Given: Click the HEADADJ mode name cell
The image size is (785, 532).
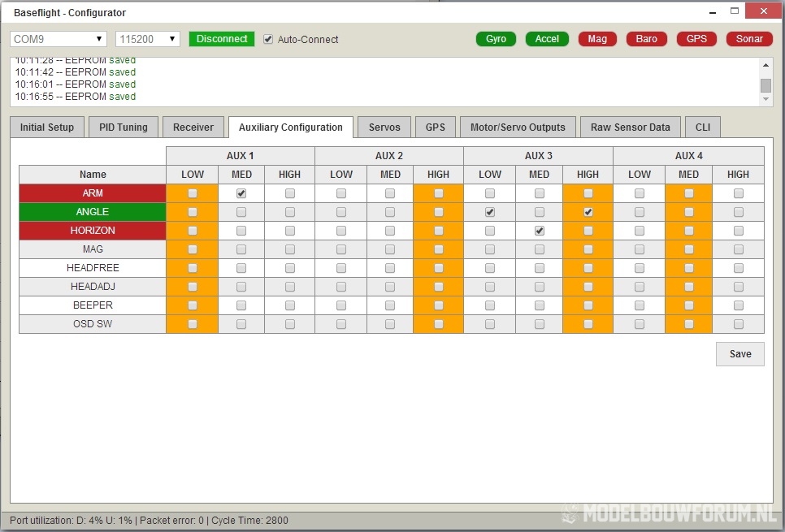Looking at the screenshot, I should click(93, 287).
